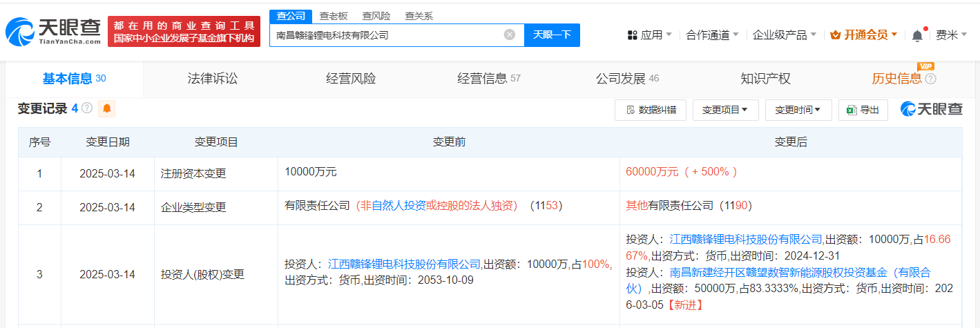Open 江西赣锋锂电科技股份有限公司 link in 变更前 column

click(404, 264)
